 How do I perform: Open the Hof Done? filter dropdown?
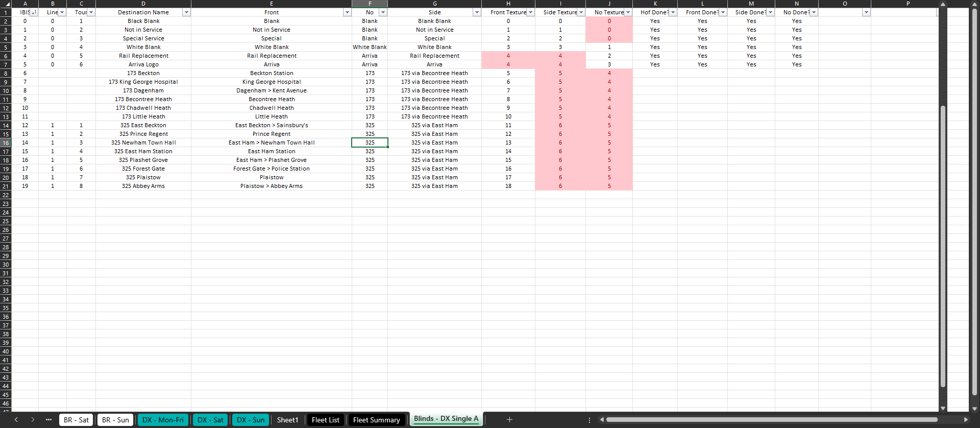pos(673,12)
